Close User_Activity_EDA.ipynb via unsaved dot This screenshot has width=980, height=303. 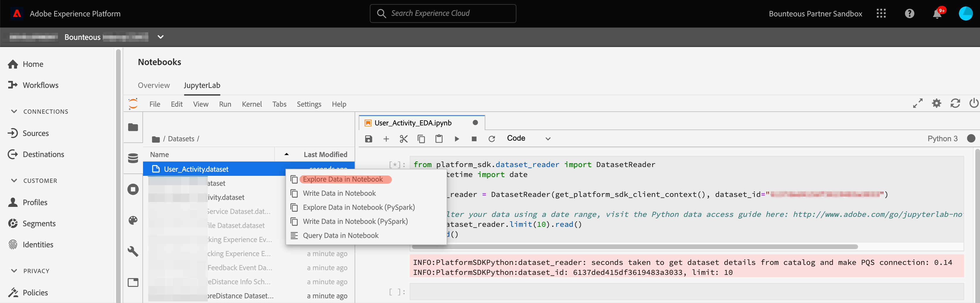475,123
